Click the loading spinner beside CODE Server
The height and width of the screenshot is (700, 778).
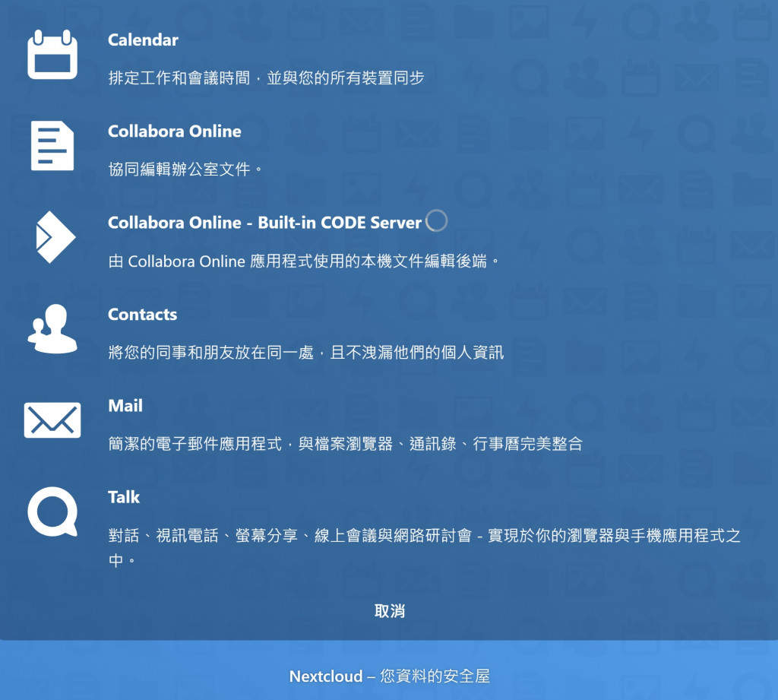pos(437,221)
